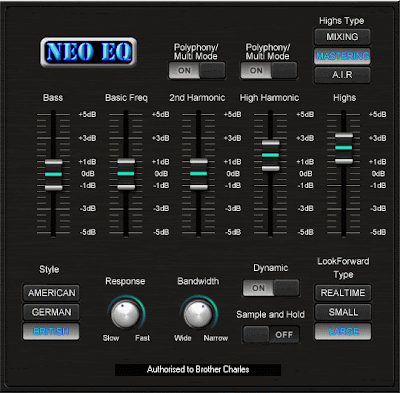Click the NEO EQ logo badge

click(x=89, y=52)
